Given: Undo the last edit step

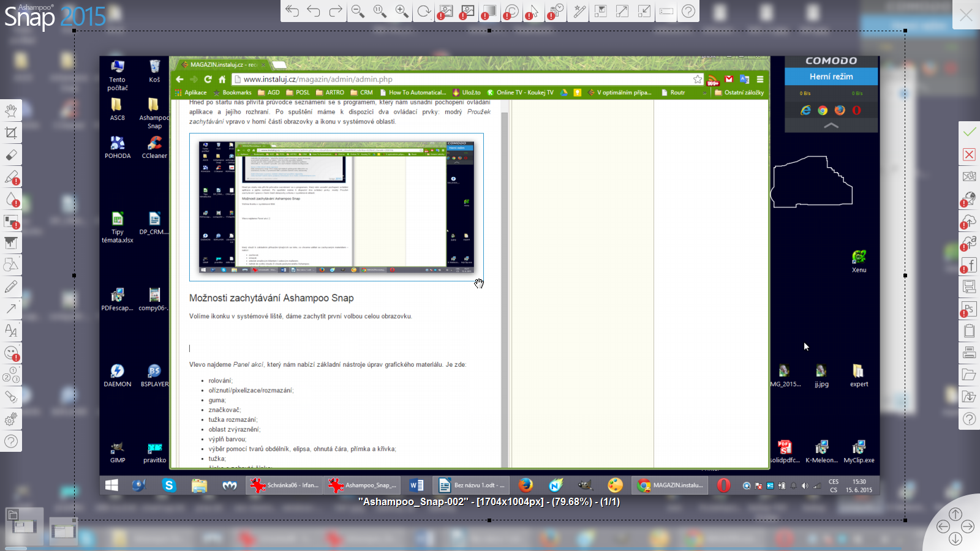Looking at the screenshot, I should (x=314, y=11).
